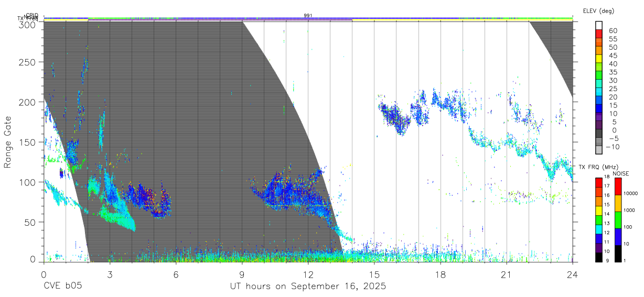Click the ELEV legend value "45"

coord(613,56)
